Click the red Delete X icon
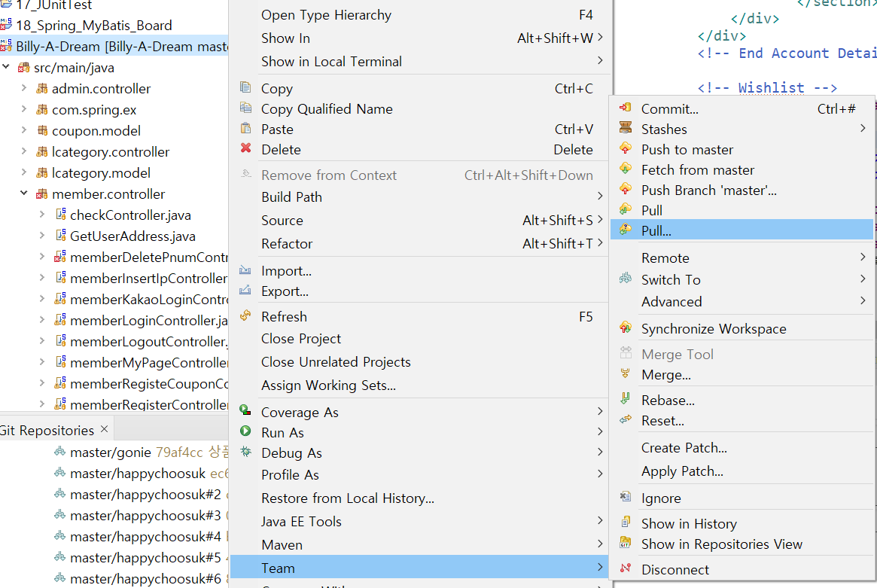The width and height of the screenshot is (877, 588). click(245, 148)
